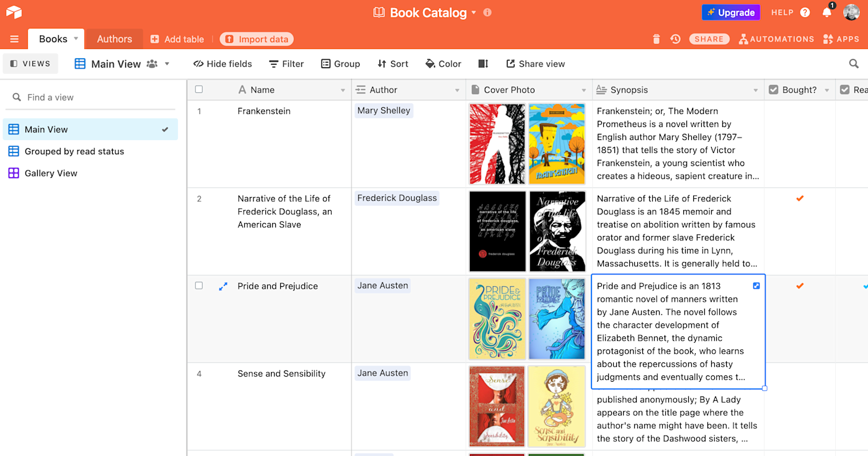
Task: Click Share view in the toolbar
Action: pyautogui.click(x=536, y=64)
